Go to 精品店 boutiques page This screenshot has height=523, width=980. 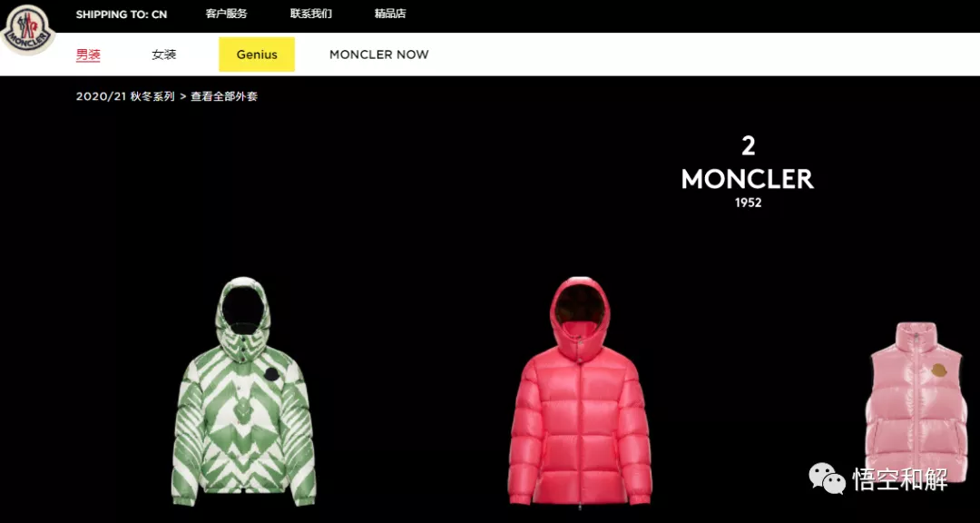(x=390, y=14)
